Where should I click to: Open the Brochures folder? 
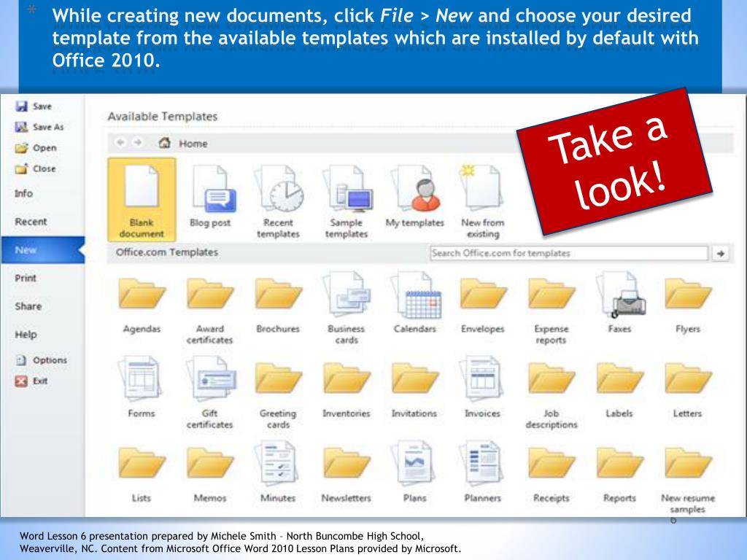pos(278,304)
